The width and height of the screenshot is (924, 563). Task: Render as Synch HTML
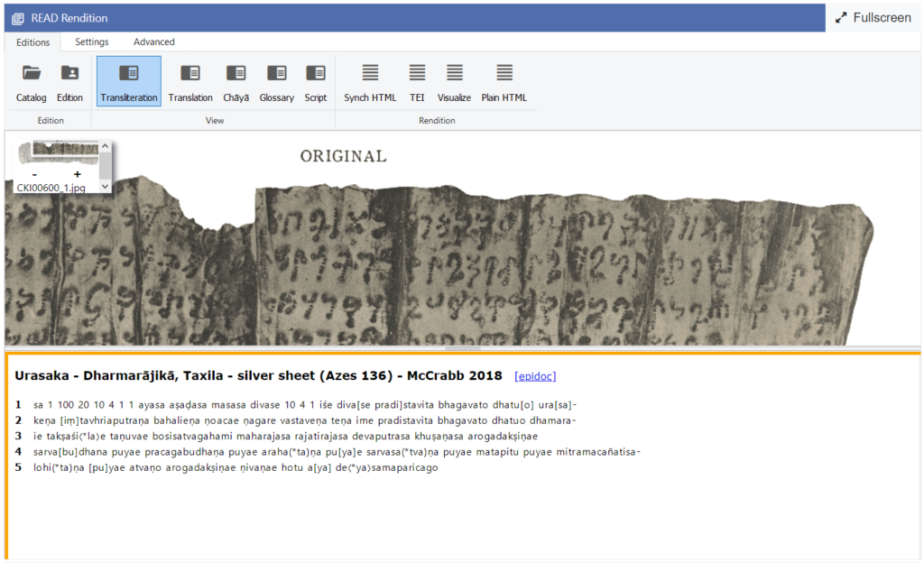click(370, 81)
